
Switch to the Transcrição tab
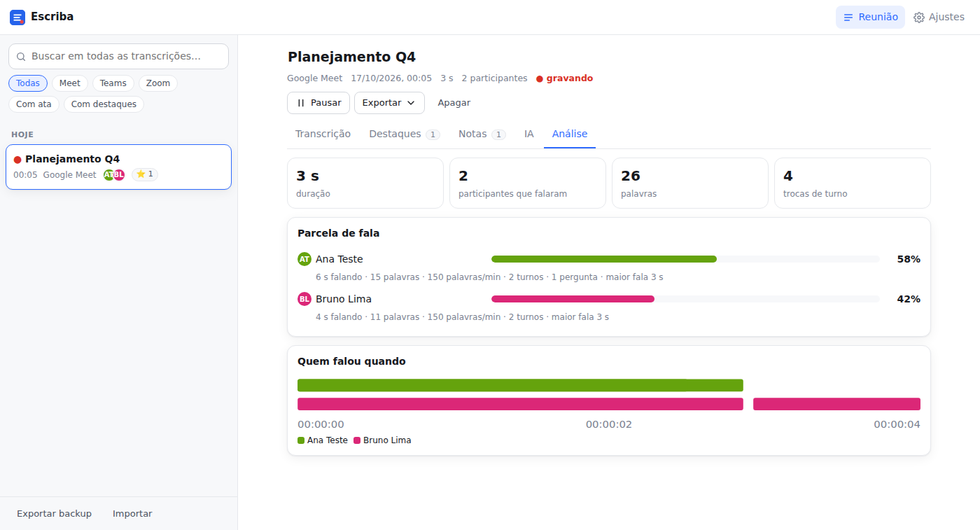click(x=323, y=134)
